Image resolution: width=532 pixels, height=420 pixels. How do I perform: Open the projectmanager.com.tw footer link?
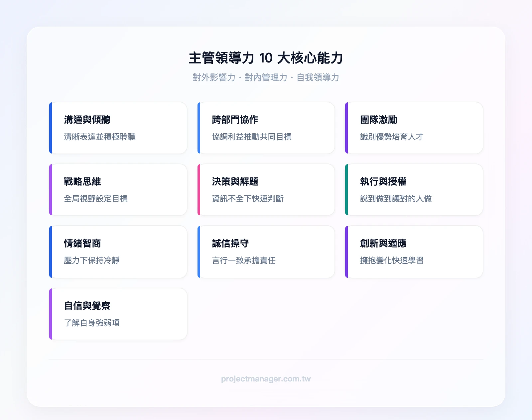click(266, 379)
